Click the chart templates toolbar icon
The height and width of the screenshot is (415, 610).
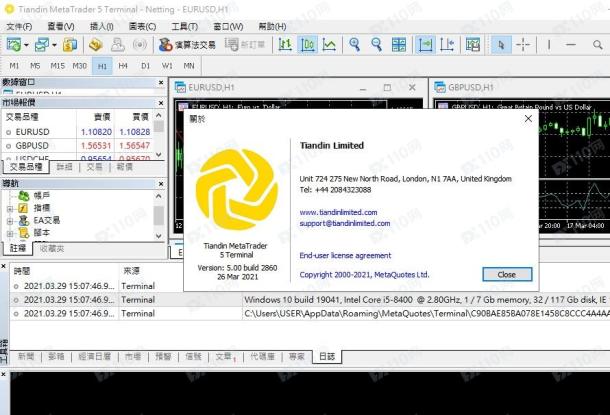(473, 45)
